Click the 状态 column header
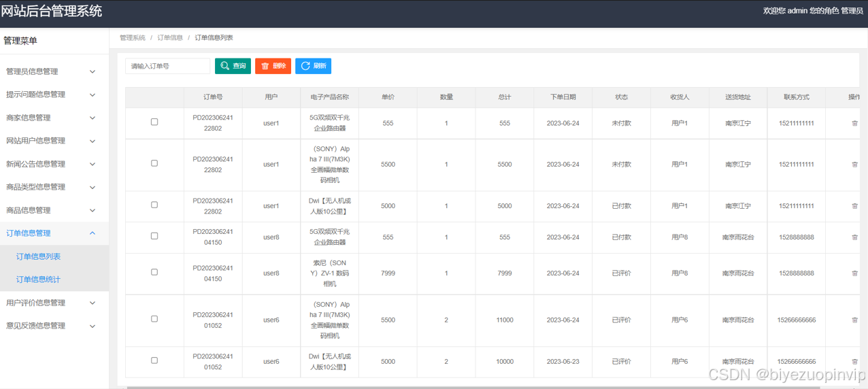The image size is (868, 389). [621, 97]
